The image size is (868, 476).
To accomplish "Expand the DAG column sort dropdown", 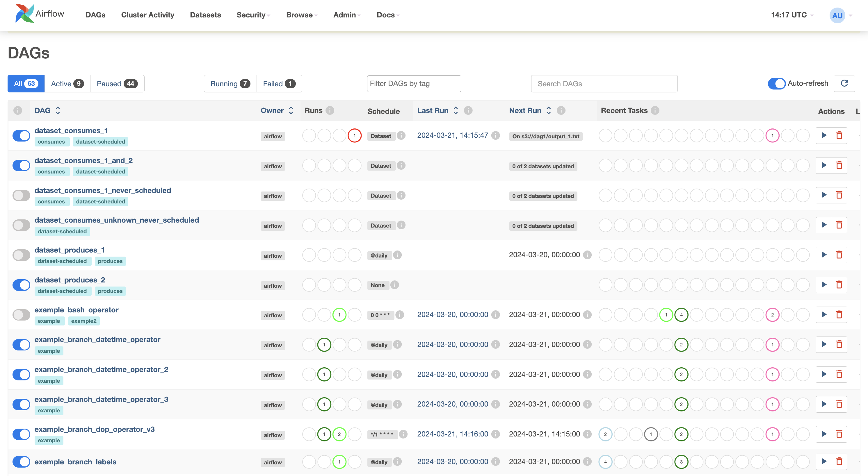I will click(57, 111).
